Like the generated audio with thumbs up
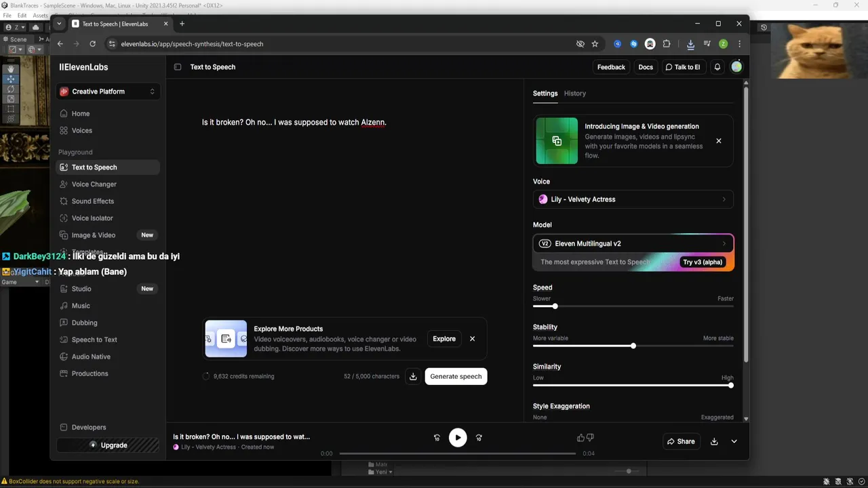Image resolution: width=868 pixels, height=488 pixels. point(580,438)
